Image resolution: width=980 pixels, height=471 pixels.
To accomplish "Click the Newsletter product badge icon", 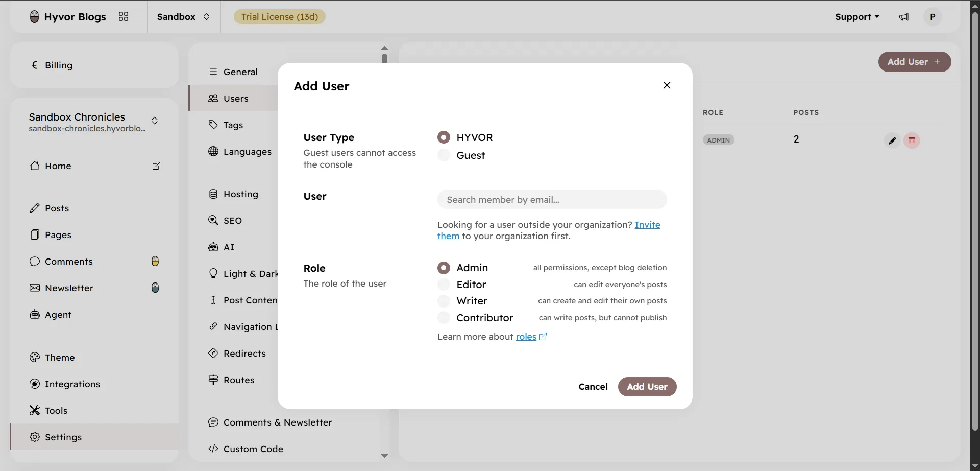I will pos(155,288).
